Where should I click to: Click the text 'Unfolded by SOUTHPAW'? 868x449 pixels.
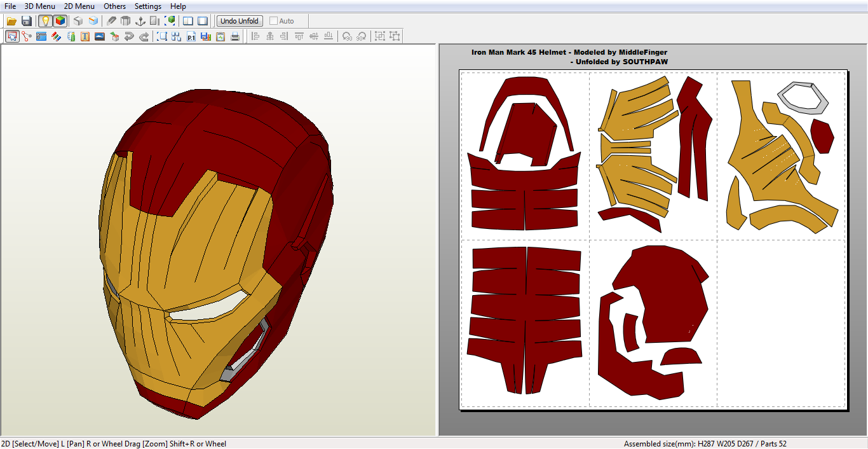tap(621, 62)
